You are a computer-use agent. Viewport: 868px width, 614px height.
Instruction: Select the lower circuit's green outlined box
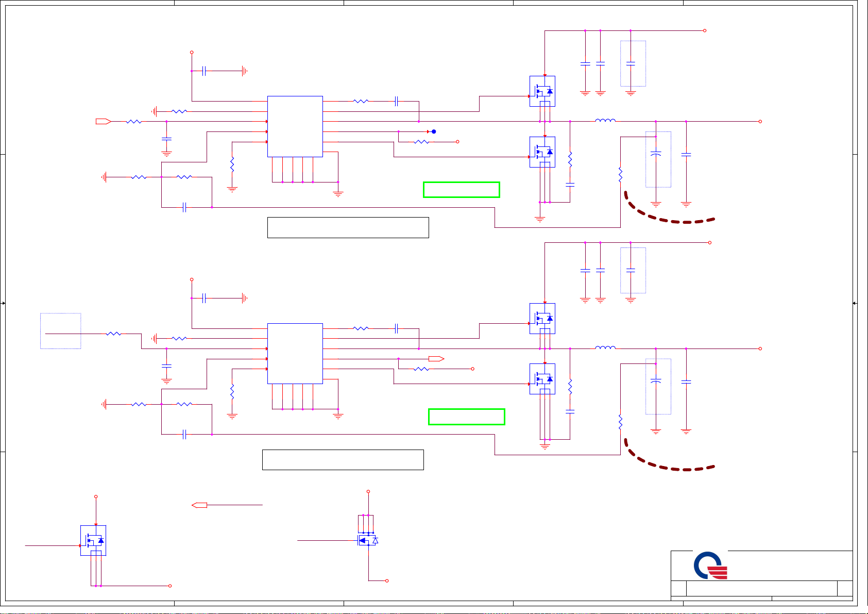tap(467, 417)
